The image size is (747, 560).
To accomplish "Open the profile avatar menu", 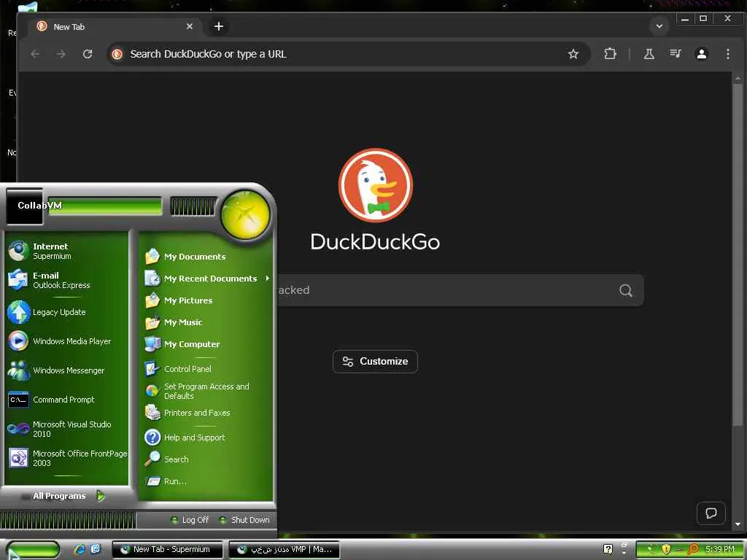I will (x=702, y=54).
